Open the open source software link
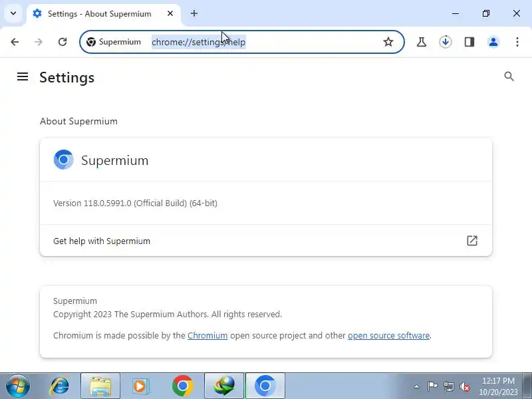532x399 pixels. pos(389,336)
